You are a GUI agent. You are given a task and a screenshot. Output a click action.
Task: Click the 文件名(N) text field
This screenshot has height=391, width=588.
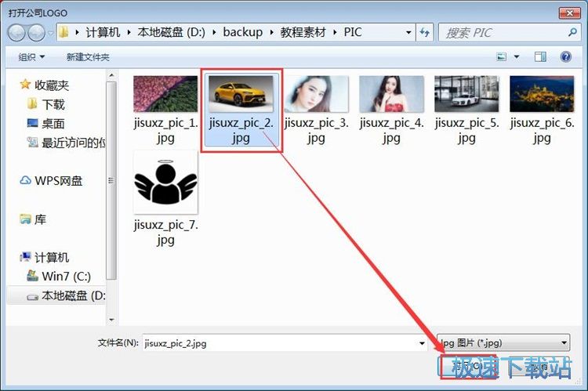[285, 343]
